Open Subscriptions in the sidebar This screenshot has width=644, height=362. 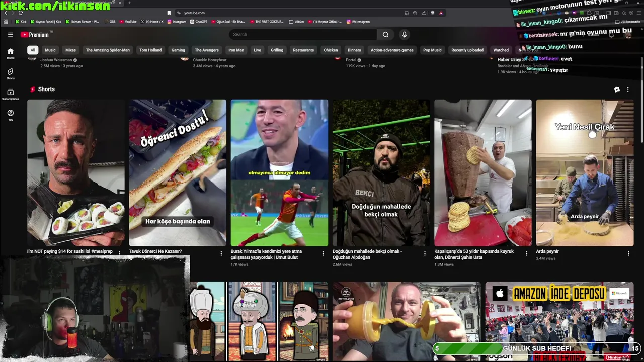pos(10,94)
